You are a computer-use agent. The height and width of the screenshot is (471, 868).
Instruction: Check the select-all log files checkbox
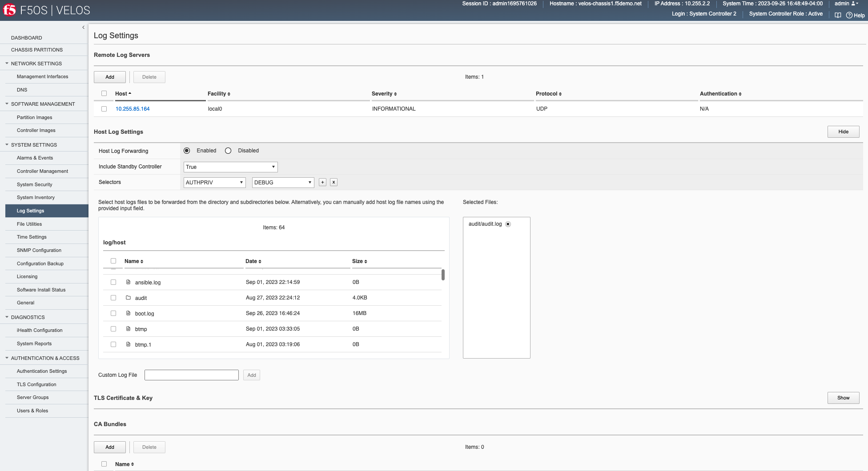113,261
